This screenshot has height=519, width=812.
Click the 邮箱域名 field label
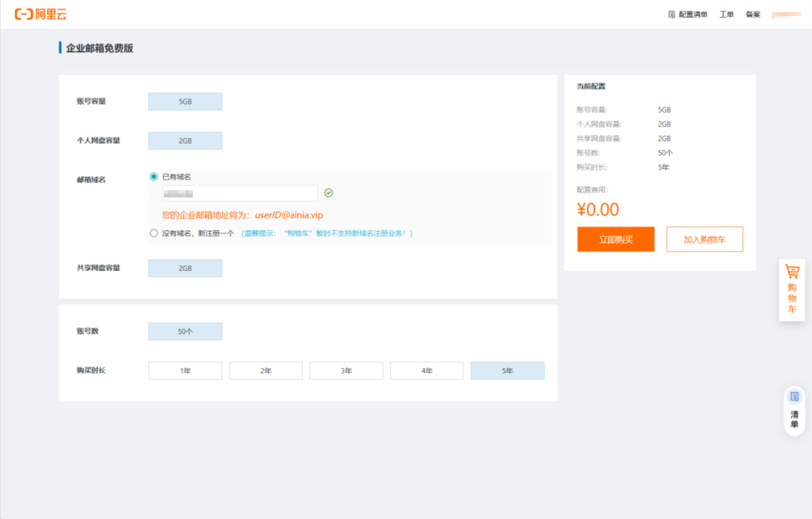pyautogui.click(x=91, y=180)
